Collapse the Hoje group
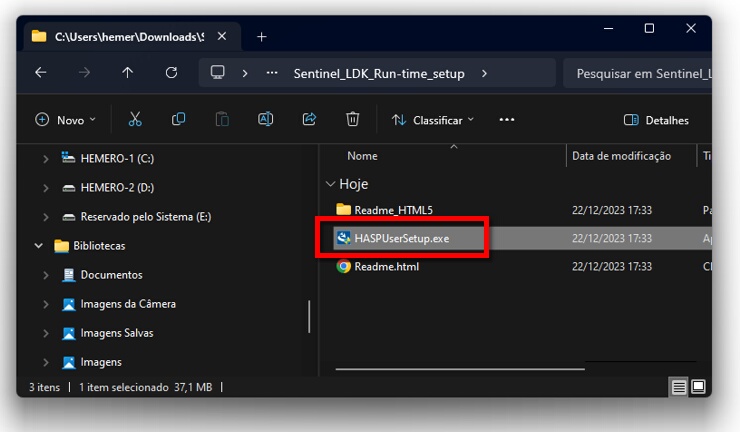The width and height of the screenshot is (740, 432). [330, 184]
